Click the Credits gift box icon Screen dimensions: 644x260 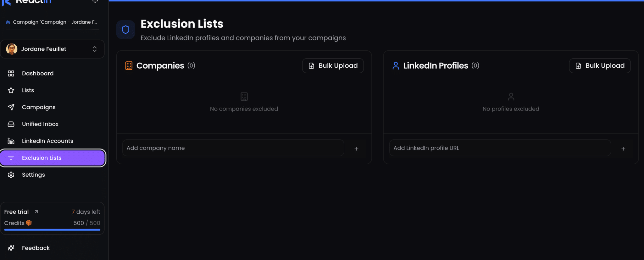[29, 223]
